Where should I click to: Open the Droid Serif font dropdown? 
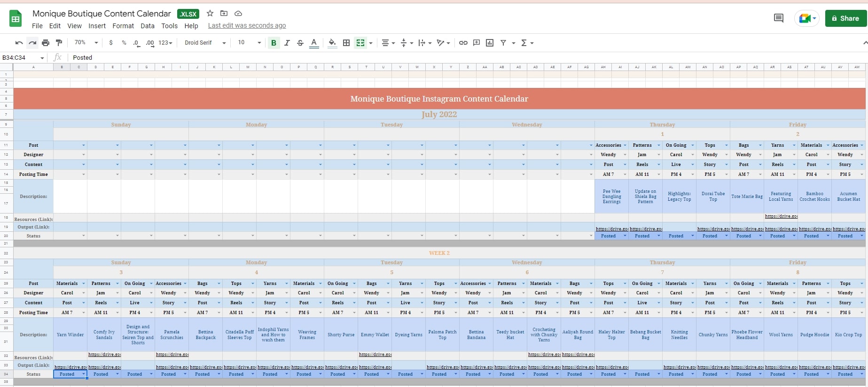click(x=205, y=42)
